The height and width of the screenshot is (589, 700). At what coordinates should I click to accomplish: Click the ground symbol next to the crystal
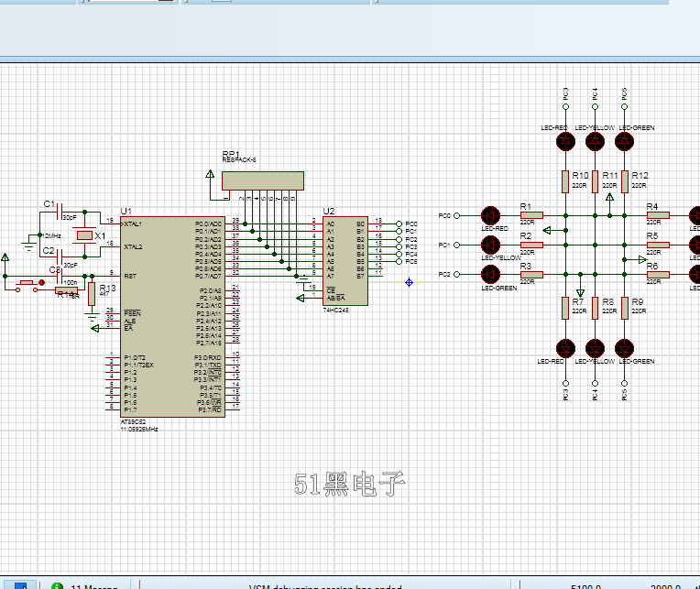coord(29,244)
